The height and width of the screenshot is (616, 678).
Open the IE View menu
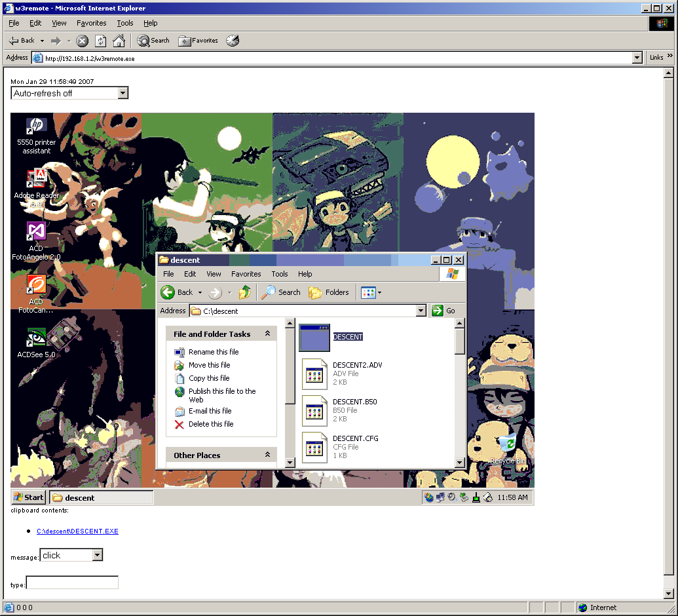point(59,23)
